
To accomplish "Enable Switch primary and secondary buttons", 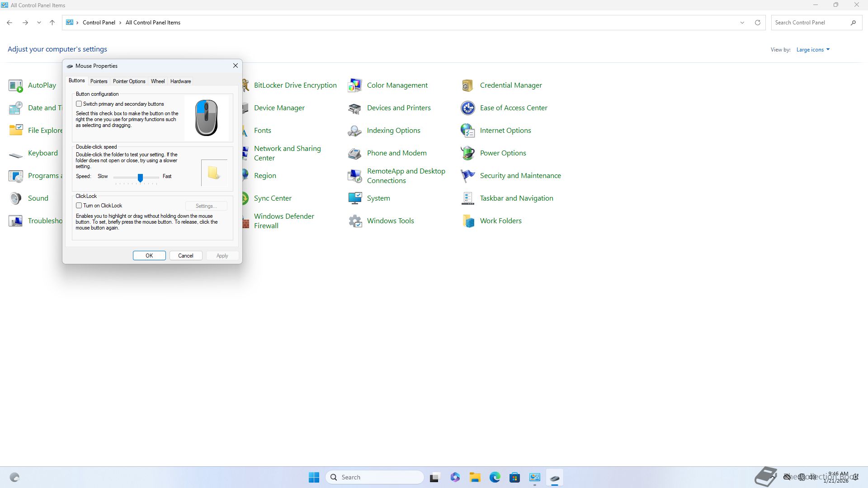I will tap(79, 104).
